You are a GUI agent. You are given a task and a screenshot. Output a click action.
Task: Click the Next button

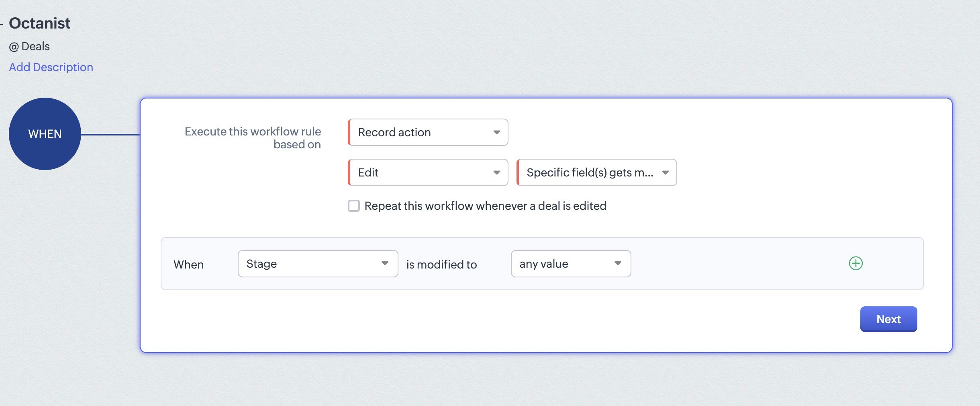[x=888, y=319]
